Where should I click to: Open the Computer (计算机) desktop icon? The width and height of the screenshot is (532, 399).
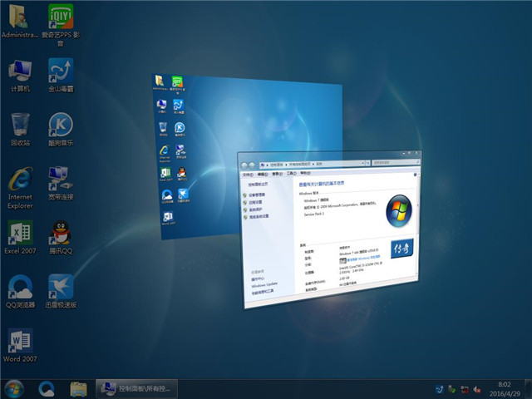tap(21, 70)
